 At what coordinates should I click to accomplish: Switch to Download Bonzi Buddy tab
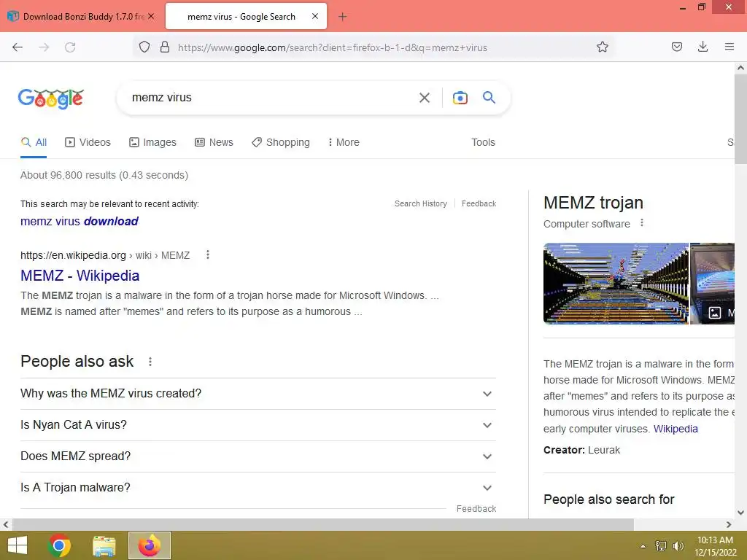click(82, 17)
